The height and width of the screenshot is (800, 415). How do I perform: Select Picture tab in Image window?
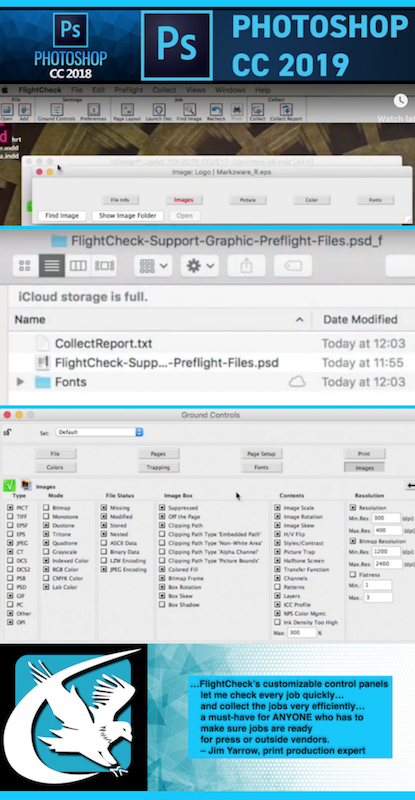[248, 200]
